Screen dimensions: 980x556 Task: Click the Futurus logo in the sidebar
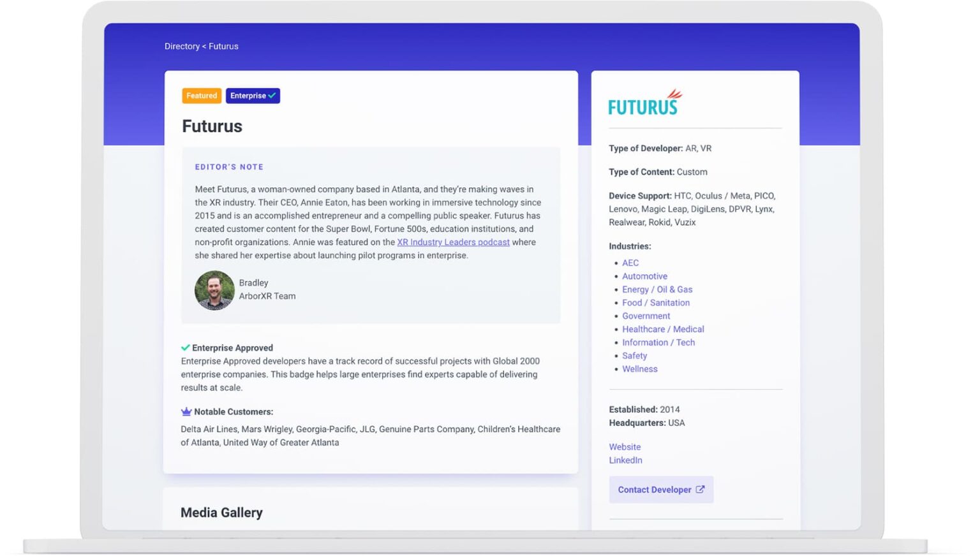tap(644, 102)
